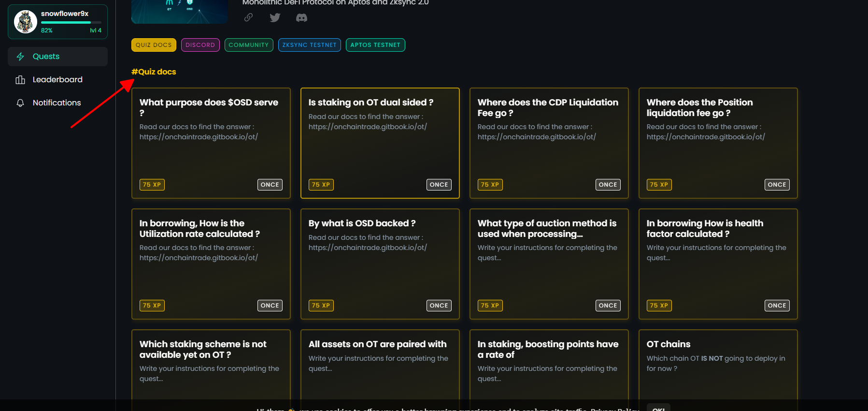The height and width of the screenshot is (411, 868).
Task: Open 'All assets on OT are paired with' quest
Action: (x=380, y=370)
